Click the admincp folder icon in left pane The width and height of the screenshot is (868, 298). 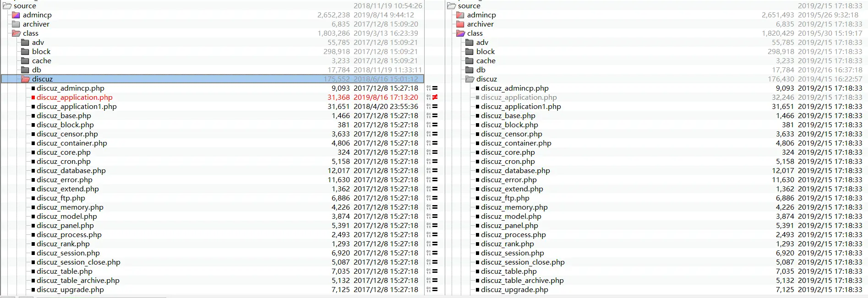(16, 15)
